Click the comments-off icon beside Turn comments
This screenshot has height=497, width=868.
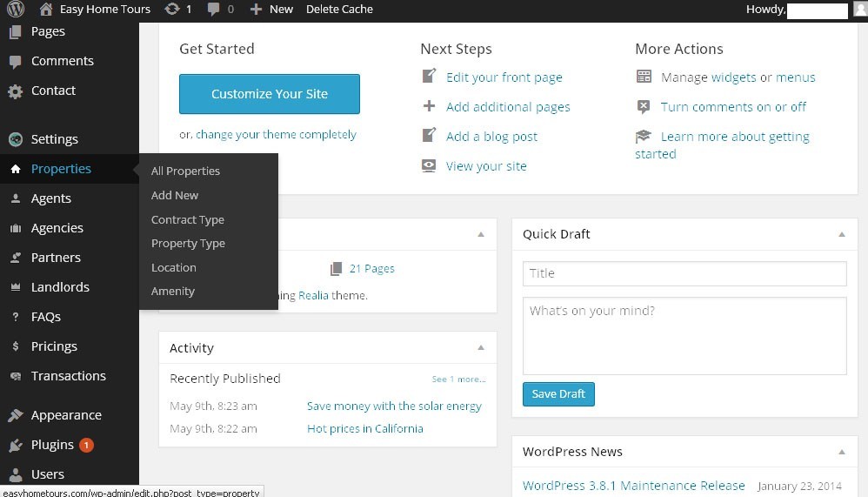[644, 106]
